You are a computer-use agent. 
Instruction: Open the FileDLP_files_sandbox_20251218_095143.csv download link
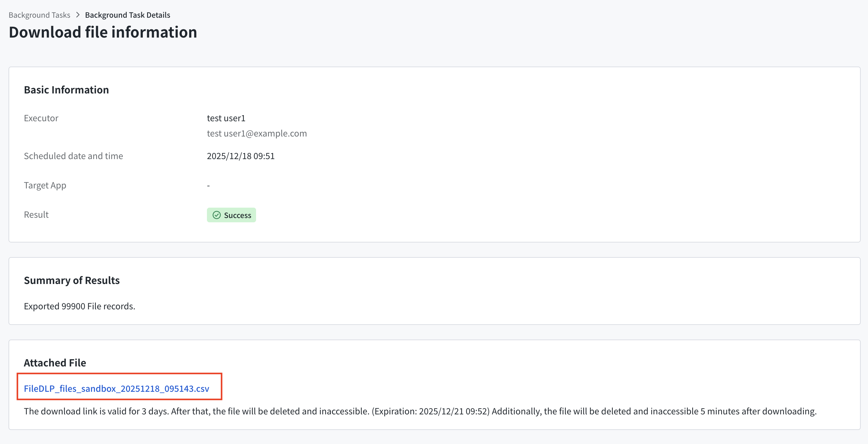[116, 388]
